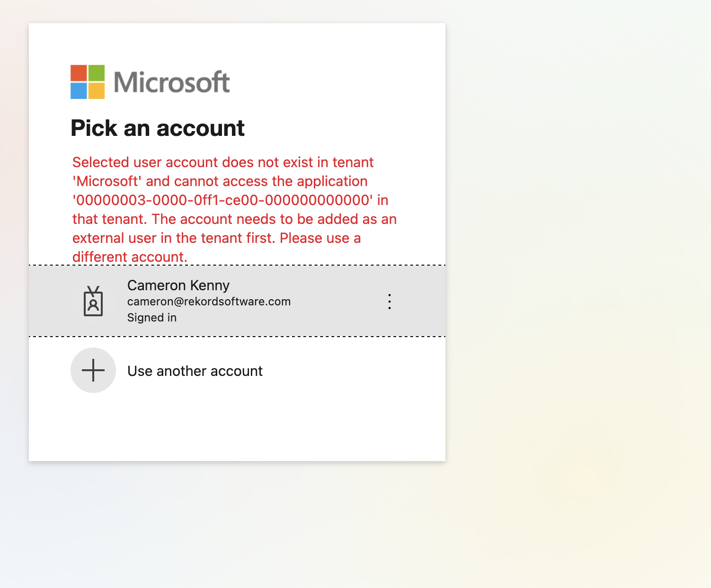711x588 pixels.
Task: Click the Signed in status text
Action: (x=152, y=318)
